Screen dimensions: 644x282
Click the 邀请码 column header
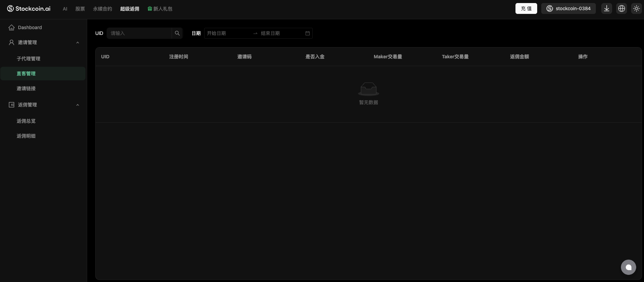pyautogui.click(x=245, y=57)
